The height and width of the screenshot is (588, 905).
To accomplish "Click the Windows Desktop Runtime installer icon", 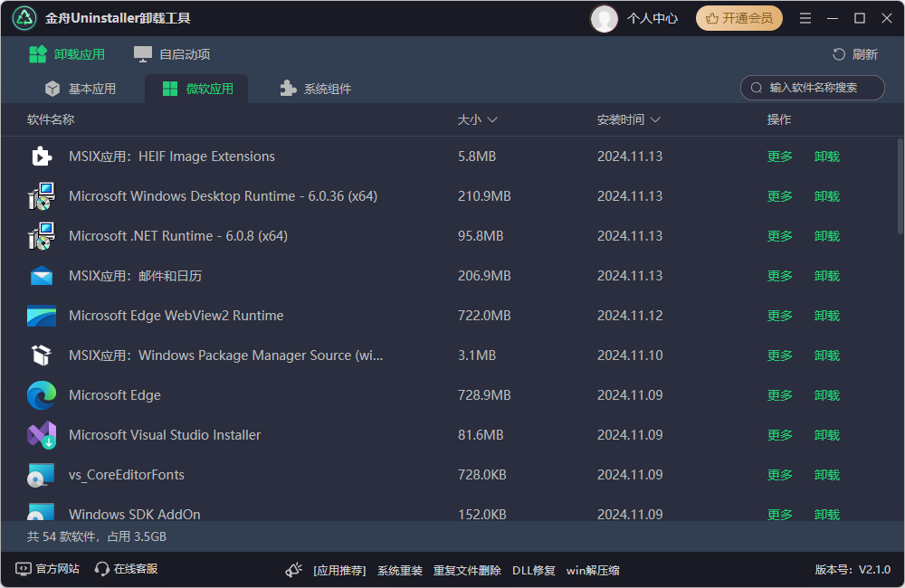I will [42, 196].
